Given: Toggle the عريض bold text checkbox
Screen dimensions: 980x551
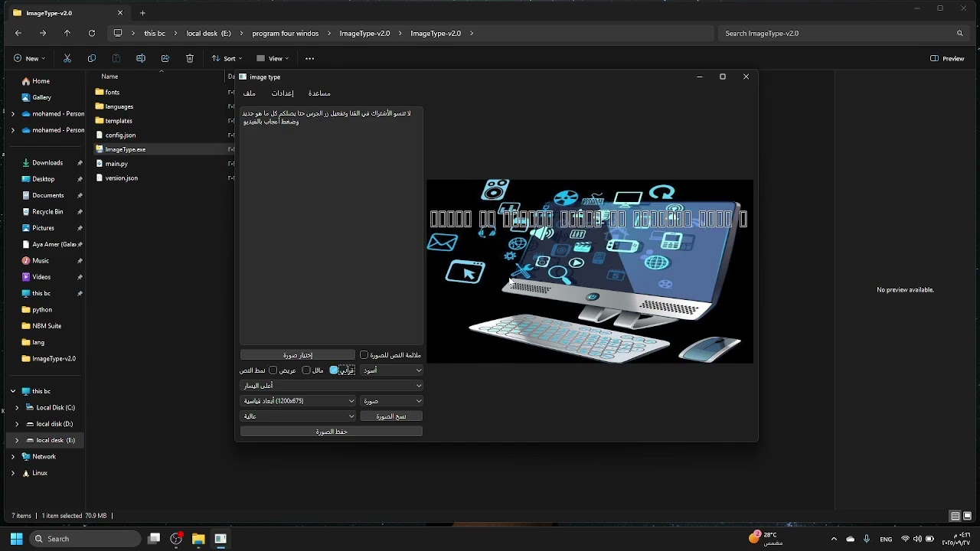Looking at the screenshot, I should 273,370.
